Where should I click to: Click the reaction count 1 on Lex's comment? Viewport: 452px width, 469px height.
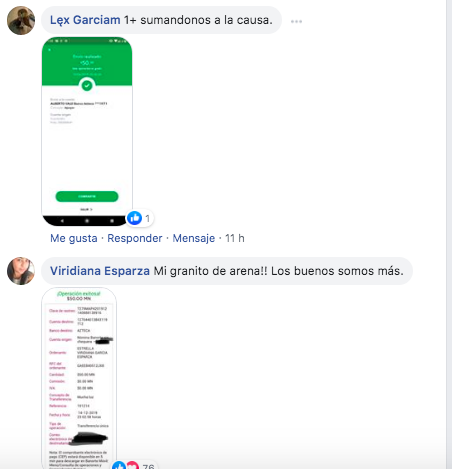147,219
